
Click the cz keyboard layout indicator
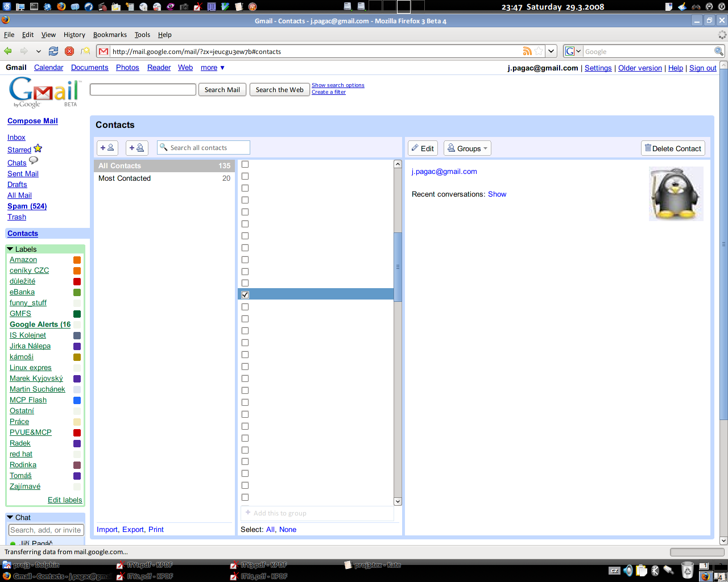[x=614, y=571]
